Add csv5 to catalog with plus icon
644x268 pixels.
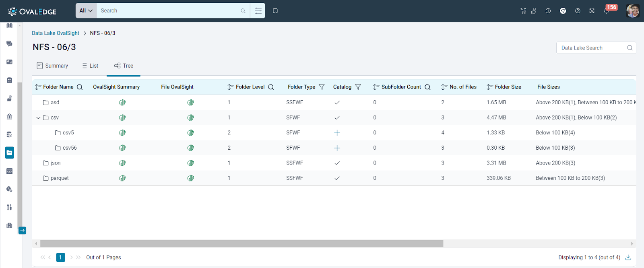coord(337,133)
